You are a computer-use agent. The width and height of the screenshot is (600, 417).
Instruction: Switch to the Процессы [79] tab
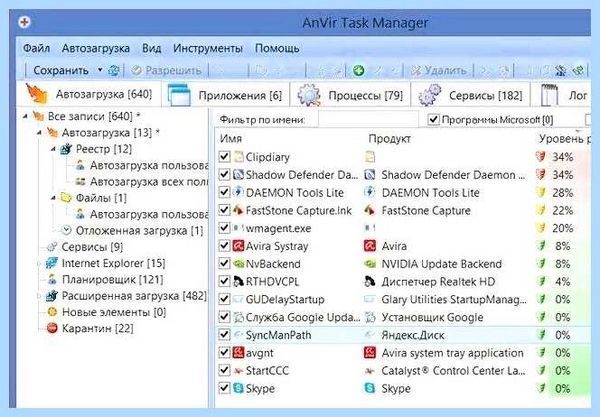(x=350, y=95)
